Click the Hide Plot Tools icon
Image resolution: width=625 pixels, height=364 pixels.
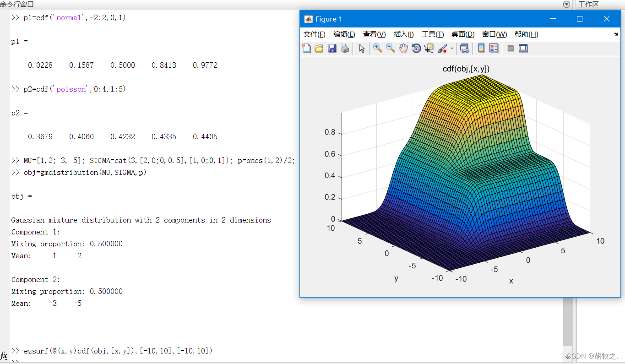511,48
